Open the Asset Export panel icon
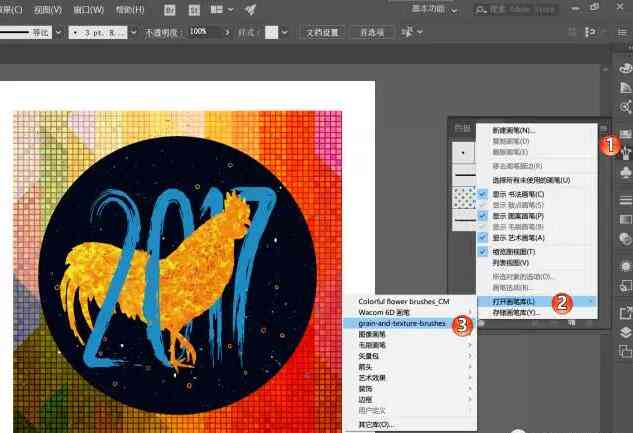 point(625,313)
